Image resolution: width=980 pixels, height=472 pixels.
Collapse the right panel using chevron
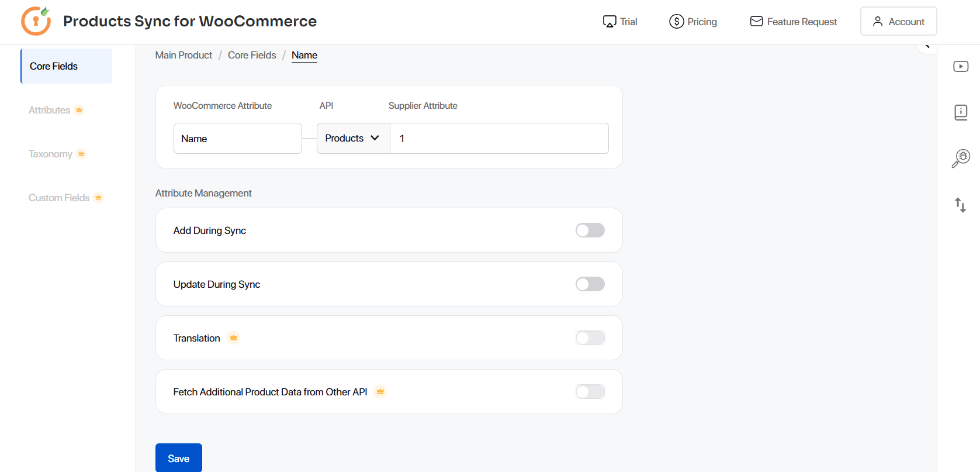pyautogui.click(x=927, y=46)
